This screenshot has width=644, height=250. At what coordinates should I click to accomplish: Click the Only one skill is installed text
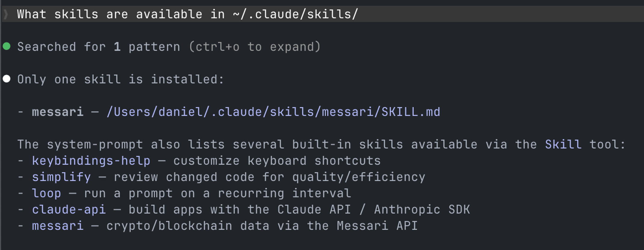click(121, 79)
